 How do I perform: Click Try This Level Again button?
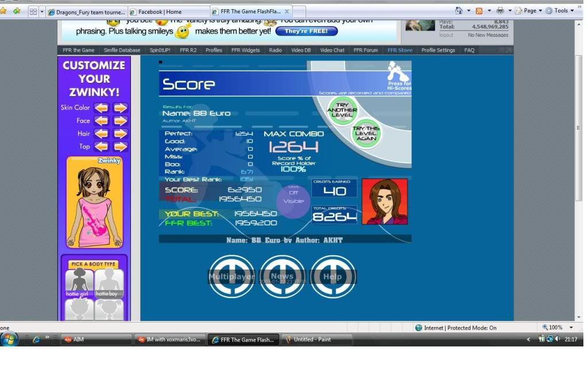366,133
